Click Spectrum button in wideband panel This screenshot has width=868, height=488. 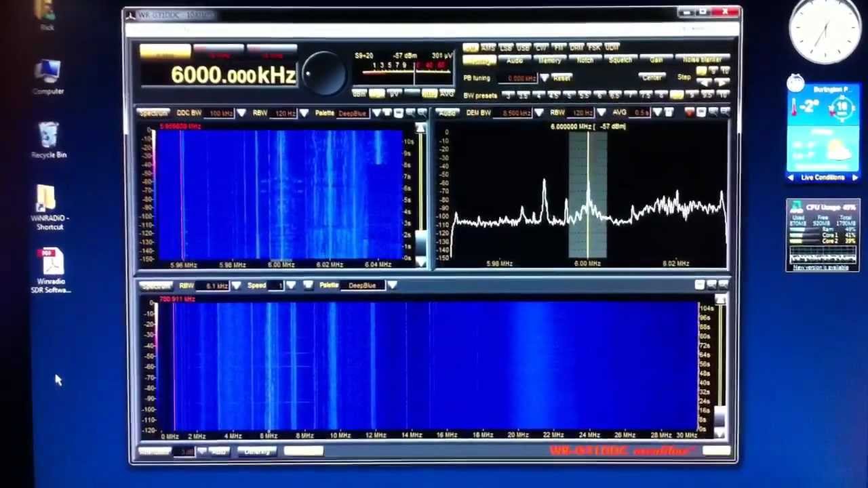click(155, 285)
